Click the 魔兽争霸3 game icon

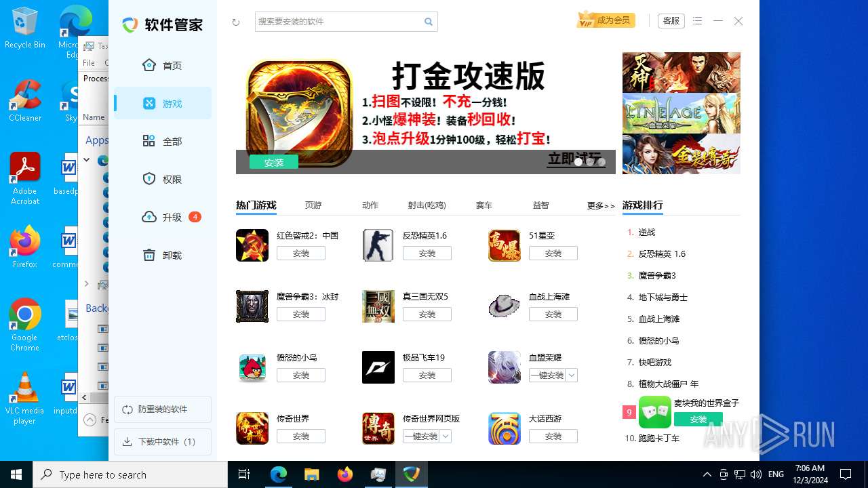(x=252, y=306)
